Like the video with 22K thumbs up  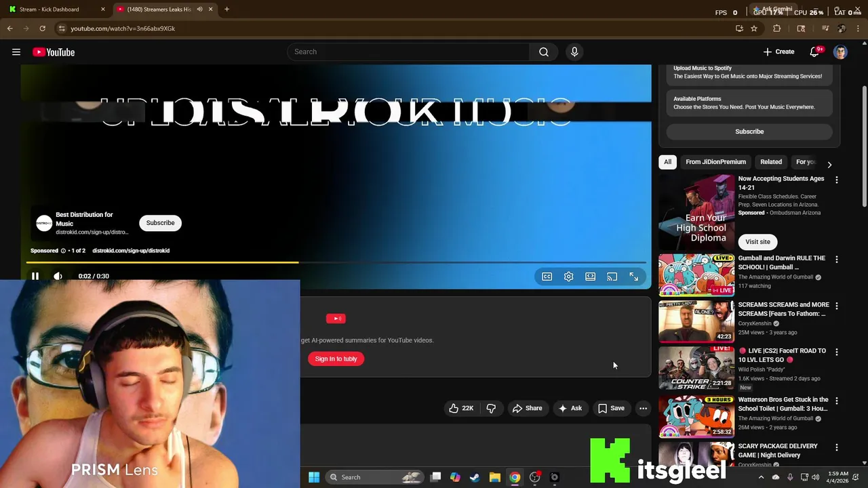[x=461, y=408]
